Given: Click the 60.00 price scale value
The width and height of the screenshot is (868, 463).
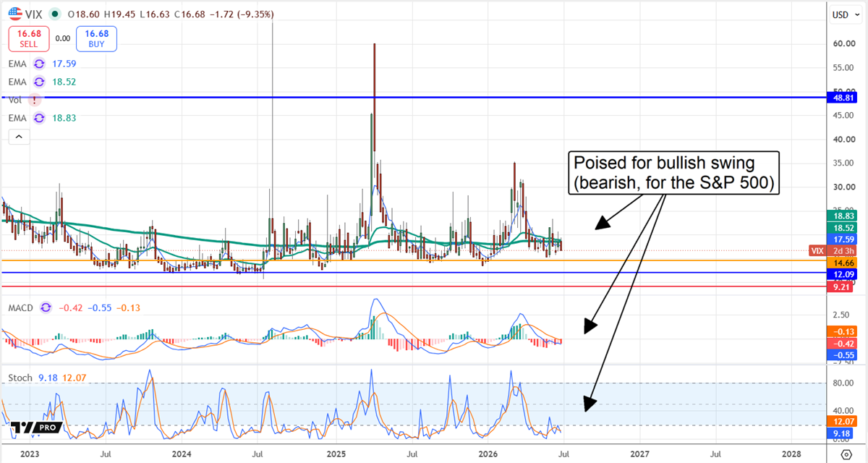Looking at the screenshot, I should (x=843, y=43).
